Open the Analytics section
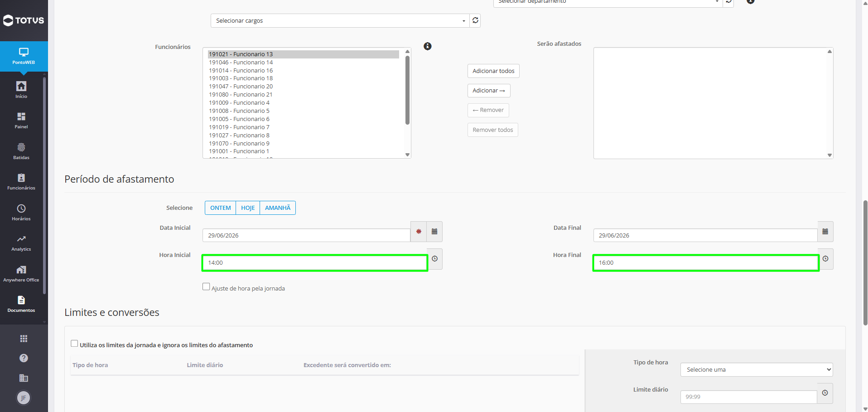Image resolution: width=868 pixels, height=412 pixels. [x=21, y=243]
